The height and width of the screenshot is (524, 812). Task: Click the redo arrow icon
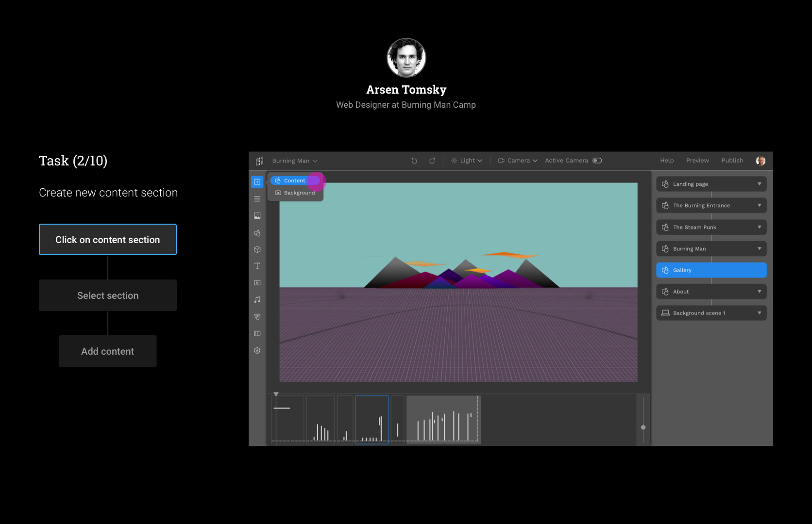click(x=432, y=161)
